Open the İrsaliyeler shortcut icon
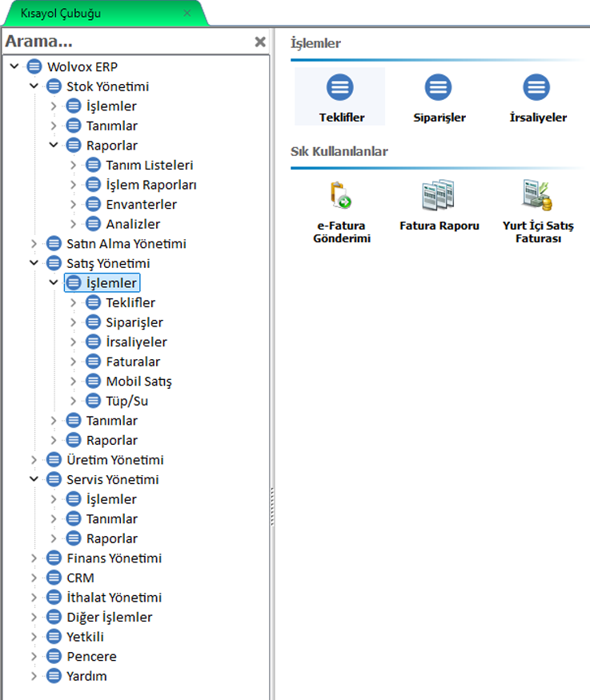Image resolution: width=590 pixels, height=700 pixels. click(x=536, y=88)
